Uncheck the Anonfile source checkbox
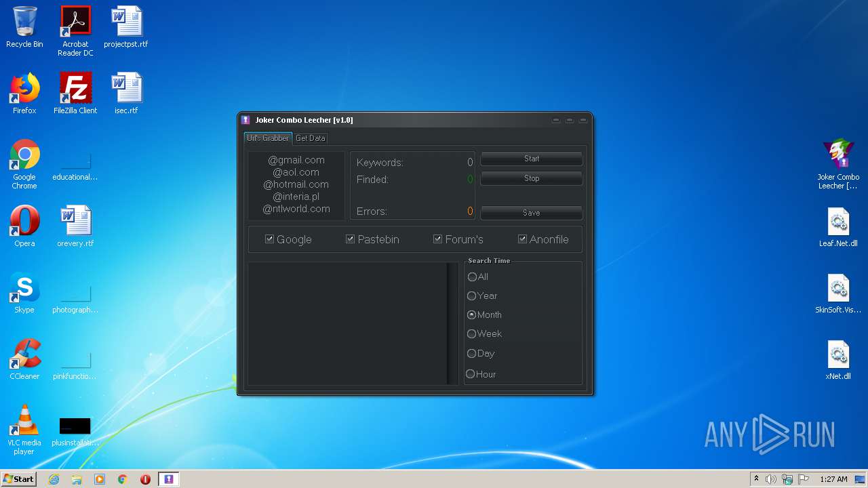This screenshot has height=488, width=868. tap(522, 239)
